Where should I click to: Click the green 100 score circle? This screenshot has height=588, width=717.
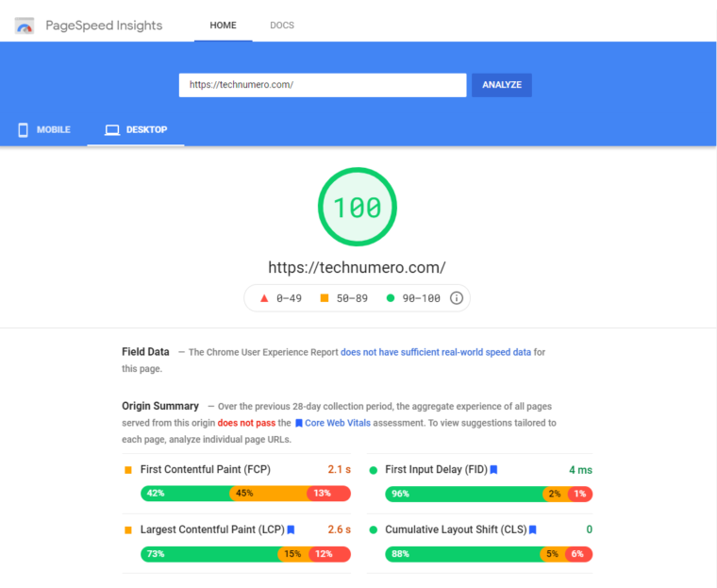(x=358, y=207)
